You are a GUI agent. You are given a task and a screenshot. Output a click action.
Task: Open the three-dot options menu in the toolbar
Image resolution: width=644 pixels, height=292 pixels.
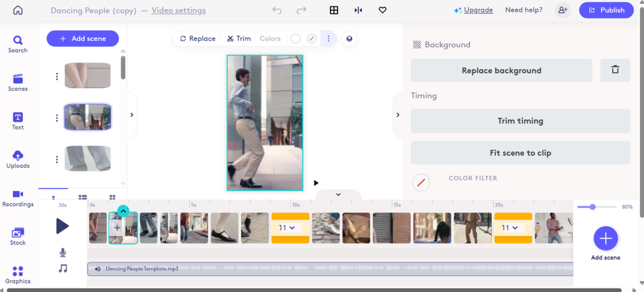[329, 38]
